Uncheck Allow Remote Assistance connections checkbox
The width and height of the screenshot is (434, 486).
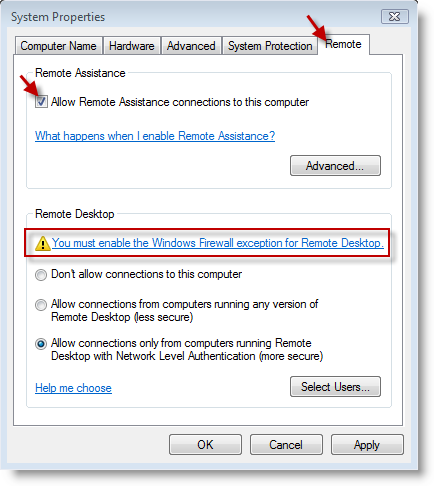pyautogui.click(x=41, y=102)
